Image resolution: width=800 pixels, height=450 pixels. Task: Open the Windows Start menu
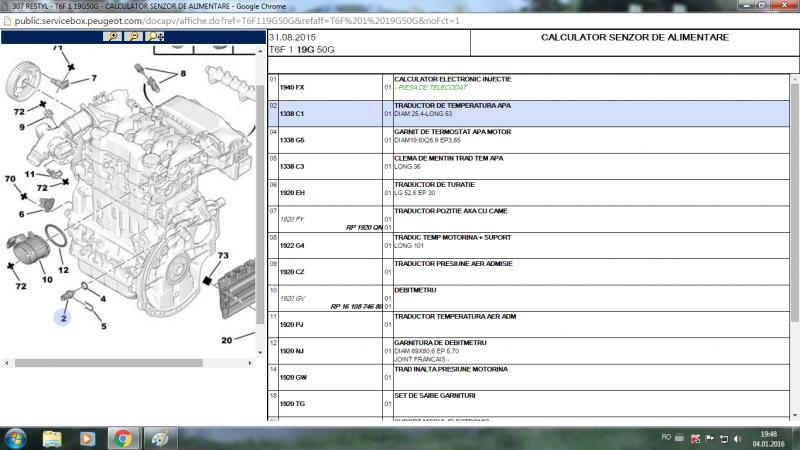coord(15,438)
